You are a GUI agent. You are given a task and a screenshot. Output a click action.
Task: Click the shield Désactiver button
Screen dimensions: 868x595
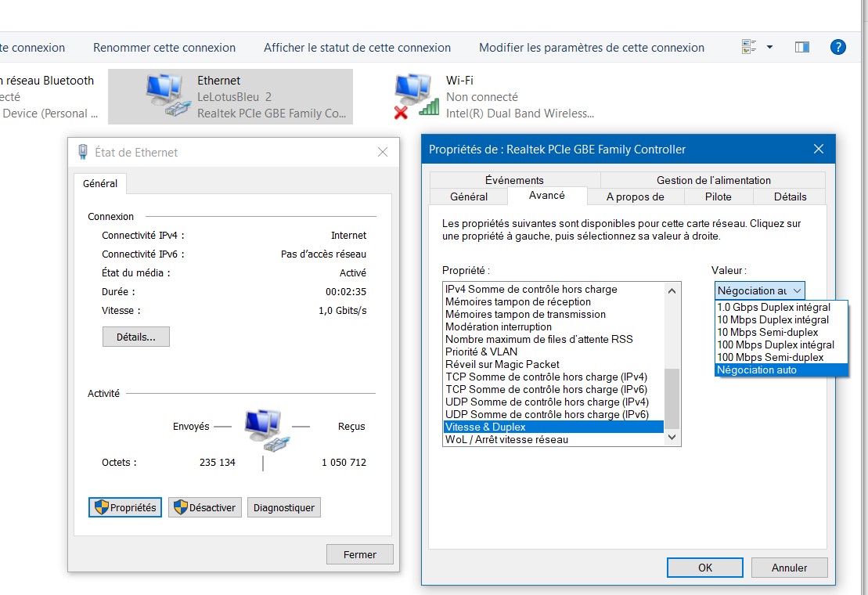click(205, 507)
